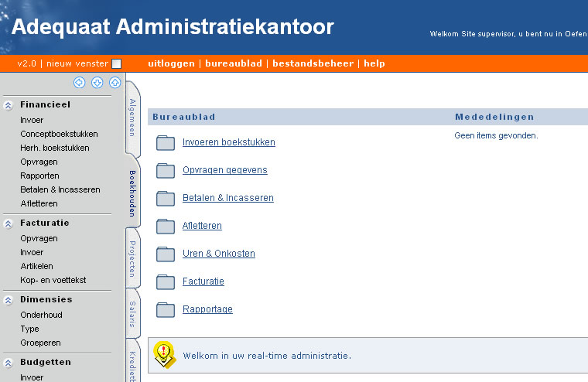Click the v2.0 version label
588x382 pixels.
click(26, 63)
